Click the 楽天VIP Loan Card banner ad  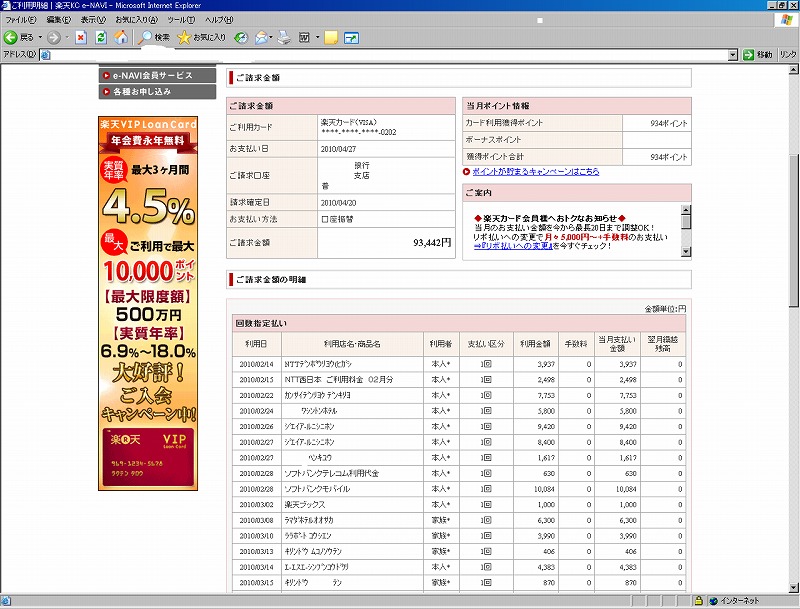tap(148, 303)
